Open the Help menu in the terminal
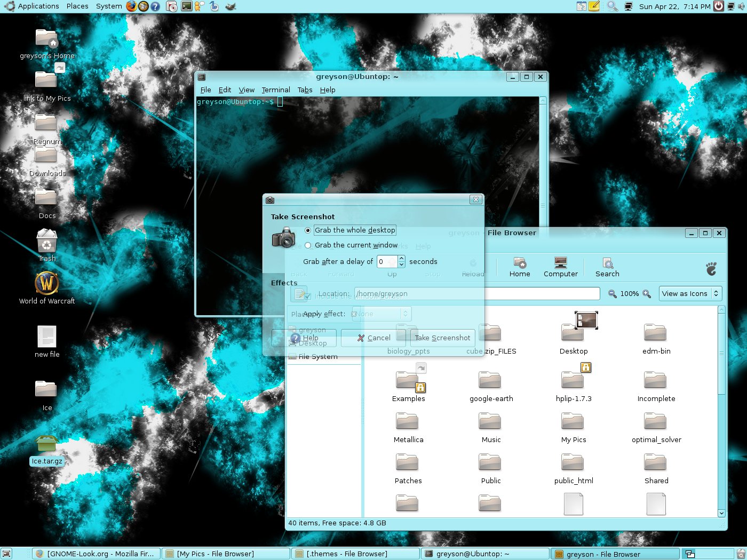This screenshot has width=747, height=560. [328, 90]
